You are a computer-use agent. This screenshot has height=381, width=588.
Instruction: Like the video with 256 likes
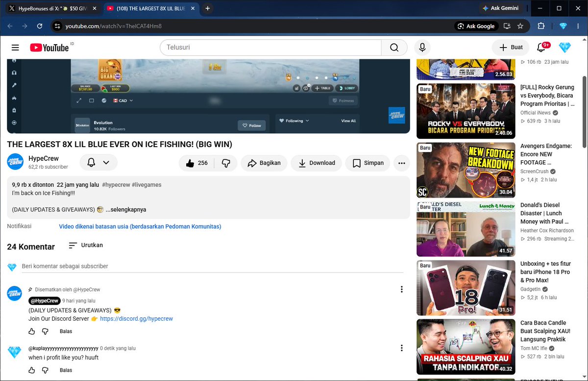(196, 163)
